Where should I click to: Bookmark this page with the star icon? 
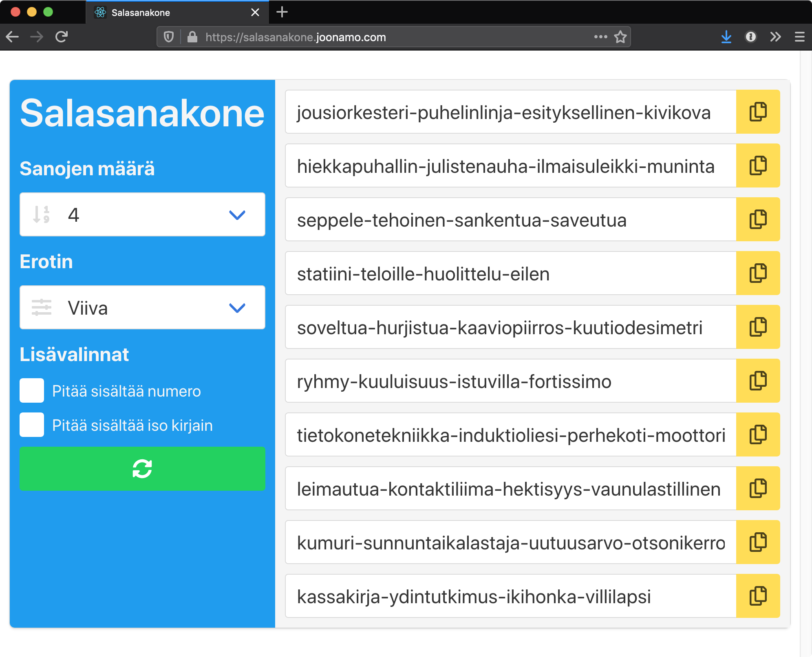620,37
